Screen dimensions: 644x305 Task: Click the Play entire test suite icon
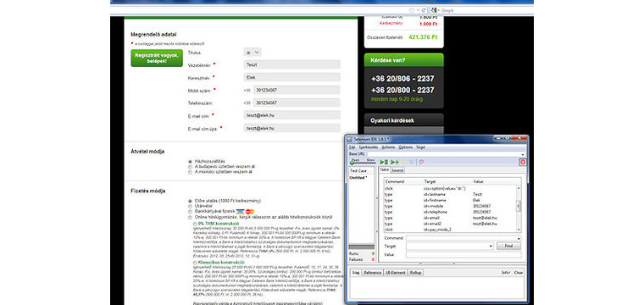(384, 162)
